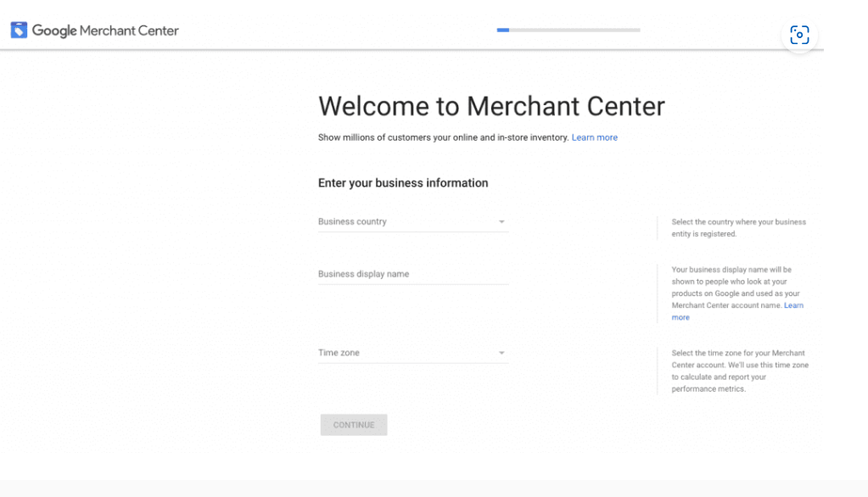
Task: Click the Welcome to Merchant Center heading
Action: coord(490,106)
